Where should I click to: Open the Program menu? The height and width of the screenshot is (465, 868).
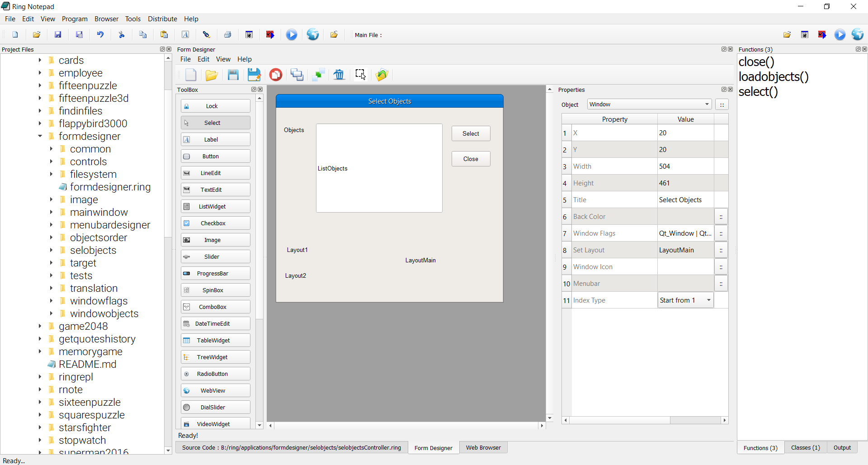click(x=75, y=19)
